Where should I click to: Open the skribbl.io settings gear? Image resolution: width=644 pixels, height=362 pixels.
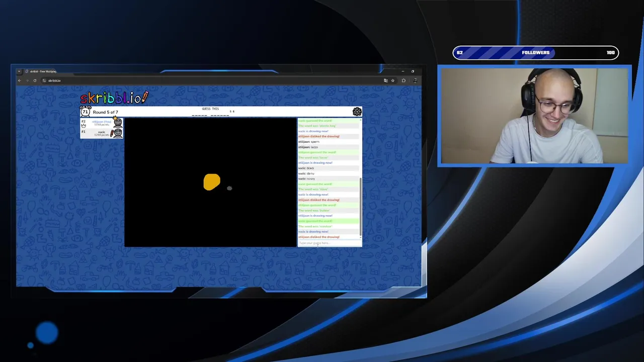coord(357,112)
